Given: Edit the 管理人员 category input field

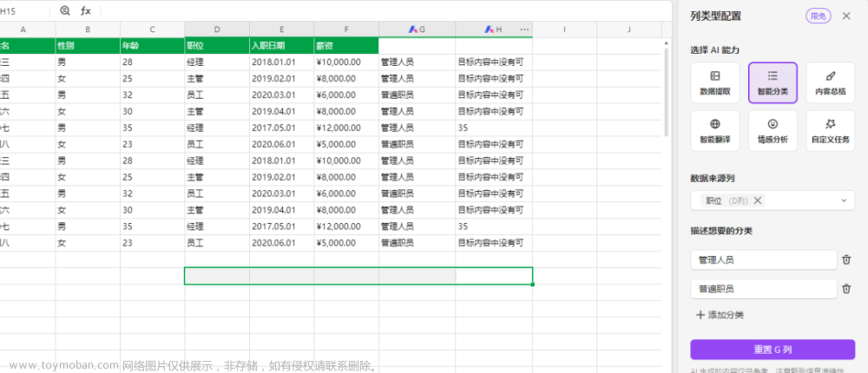Looking at the screenshot, I should tap(764, 259).
